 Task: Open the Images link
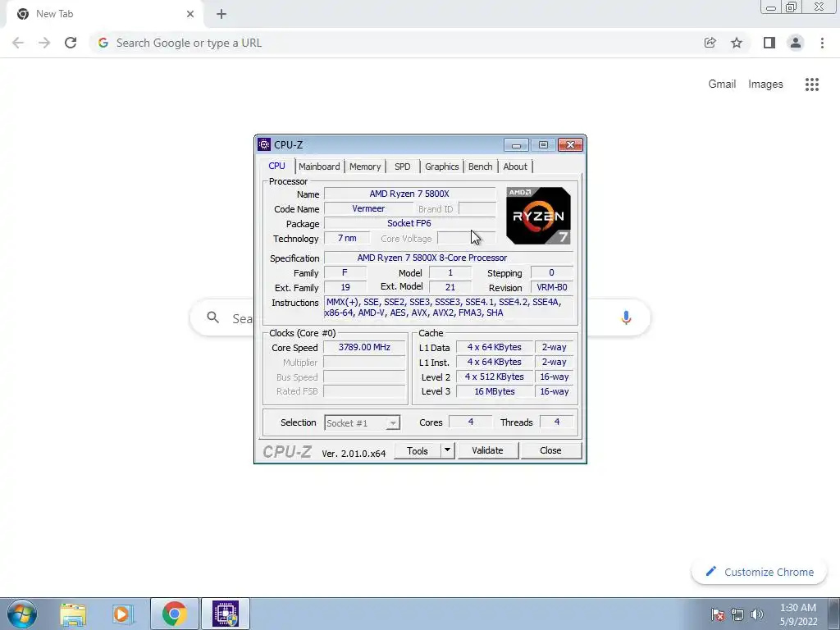coord(765,84)
